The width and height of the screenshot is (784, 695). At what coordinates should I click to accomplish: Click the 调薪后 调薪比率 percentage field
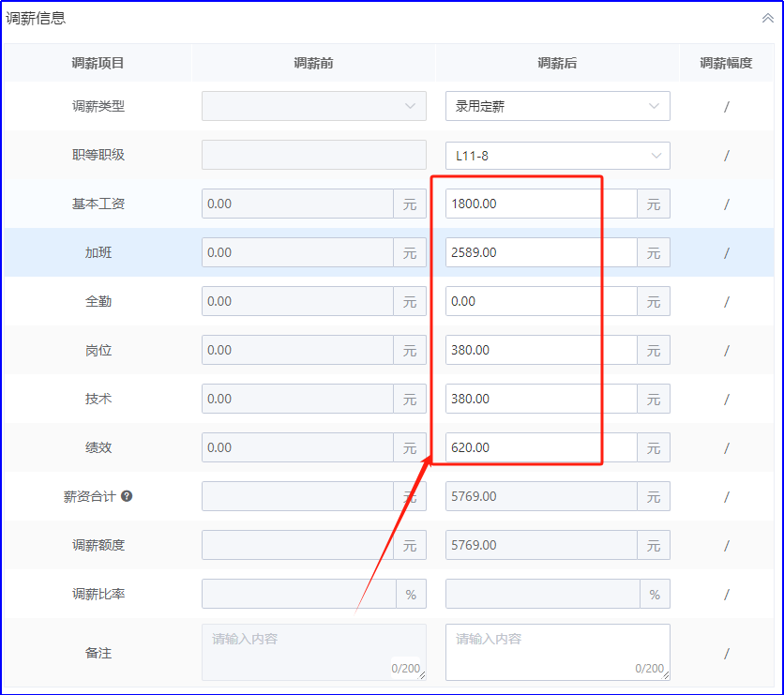click(540, 594)
